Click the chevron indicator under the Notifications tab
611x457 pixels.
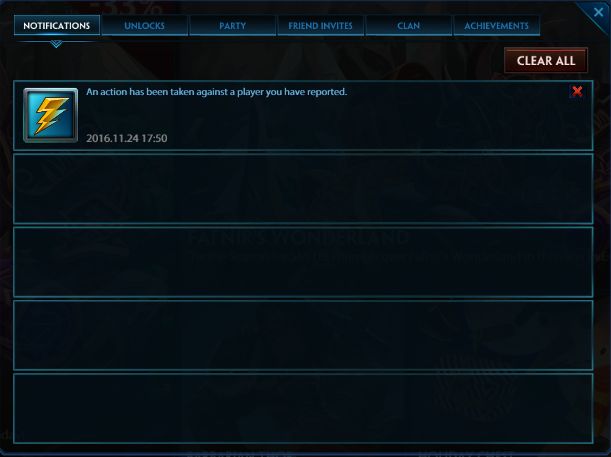click(x=56, y=44)
